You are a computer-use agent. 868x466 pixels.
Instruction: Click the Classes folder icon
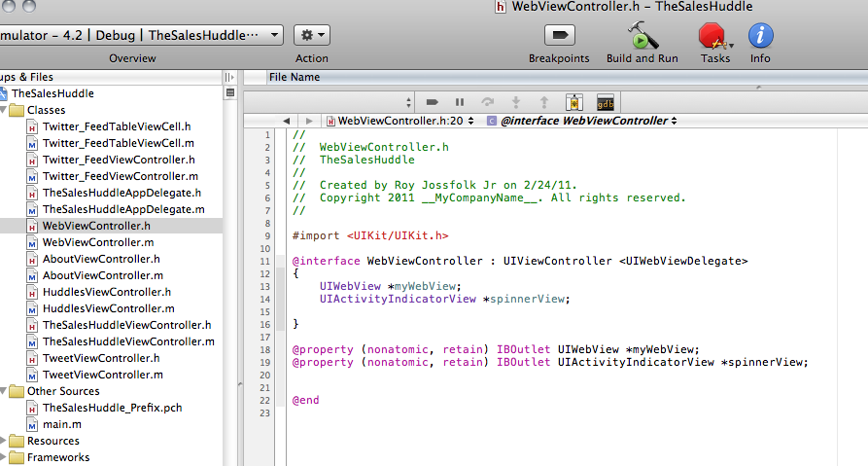click(17, 110)
